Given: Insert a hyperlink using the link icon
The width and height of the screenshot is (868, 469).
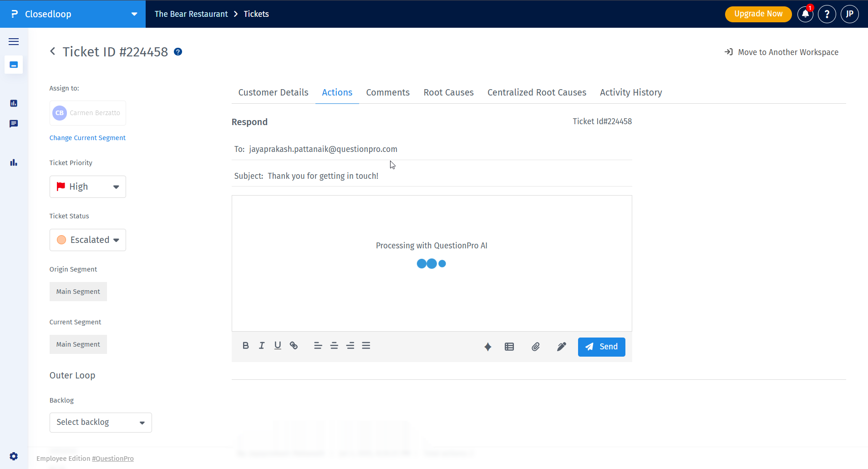Looking at the screenshot, I should tap(294, 346).
